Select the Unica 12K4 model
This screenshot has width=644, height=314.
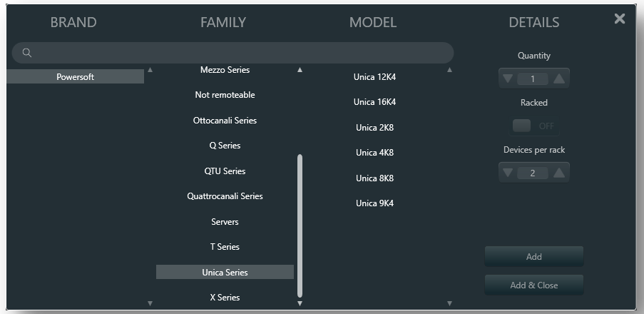coord(374,77)
